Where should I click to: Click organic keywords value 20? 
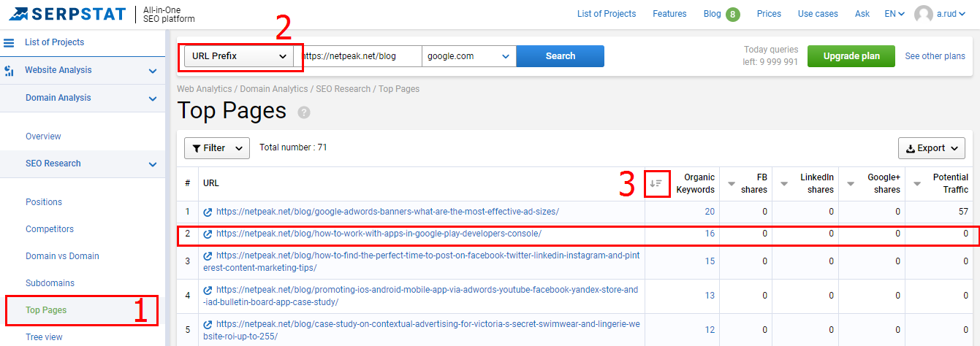pos(710,212)
